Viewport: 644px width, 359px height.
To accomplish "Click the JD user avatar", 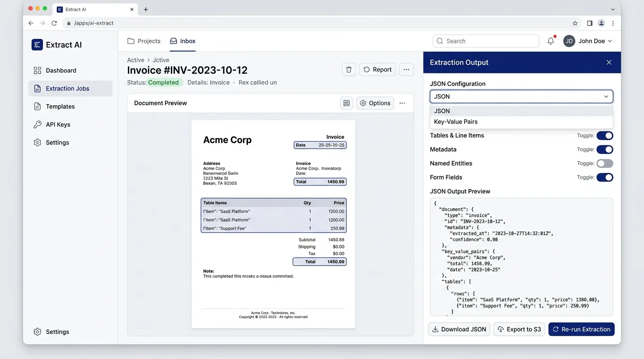I will pos(569,41).
